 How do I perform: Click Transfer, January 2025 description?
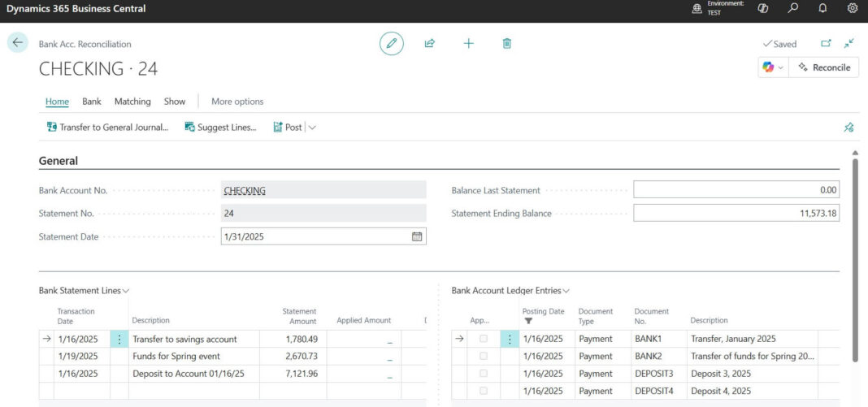(733, 339)
